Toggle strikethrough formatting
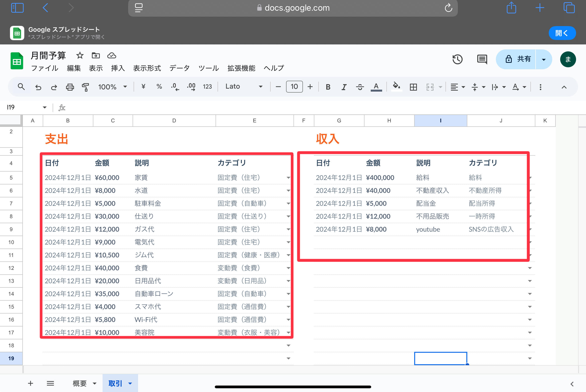 pyautogui.click(x=360, y=87)
